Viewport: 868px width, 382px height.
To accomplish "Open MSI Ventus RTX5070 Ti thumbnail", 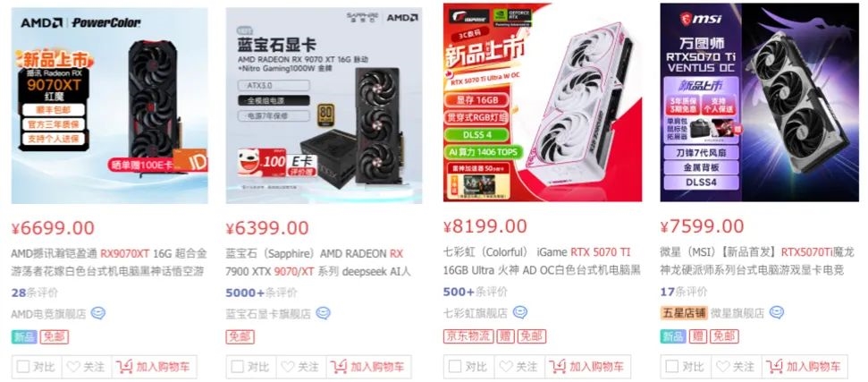I will (760, 102).
